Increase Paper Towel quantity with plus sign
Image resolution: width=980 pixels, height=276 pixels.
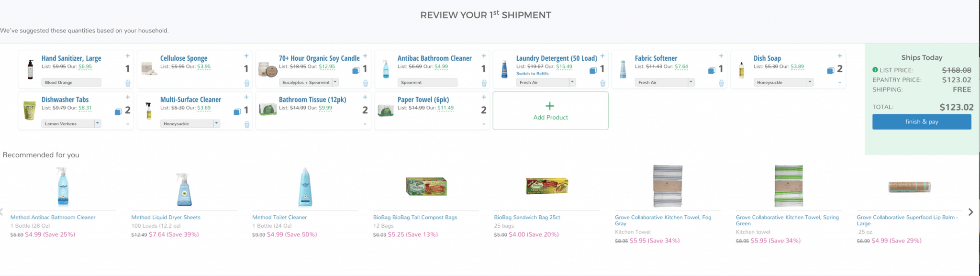[483, 97]
